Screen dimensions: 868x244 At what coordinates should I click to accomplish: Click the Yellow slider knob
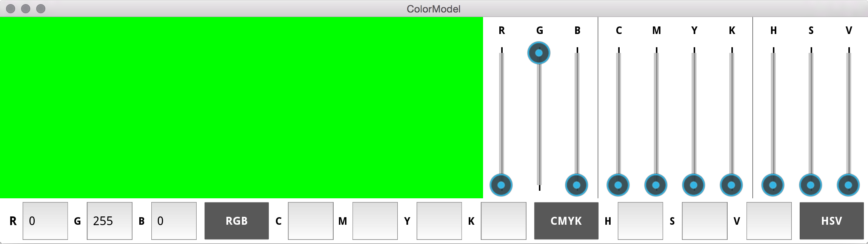click(694, 185)
